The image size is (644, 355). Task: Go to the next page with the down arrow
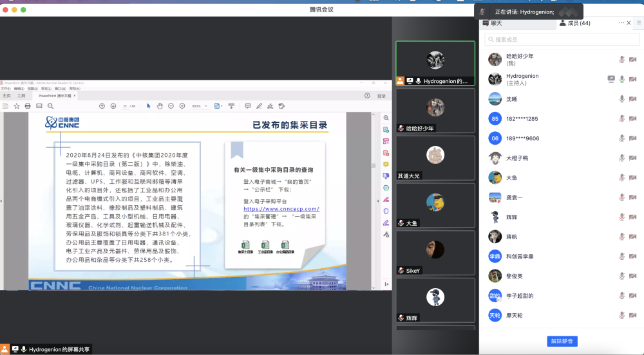[x=113, y=106]
